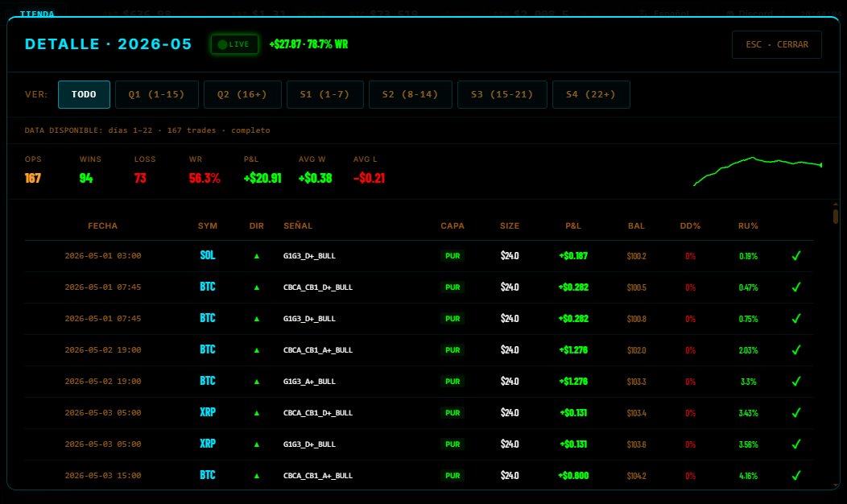Show week S1 (1-7) trades
The width and height of the screenshot is (847, 504).
(x=325, y=94)
